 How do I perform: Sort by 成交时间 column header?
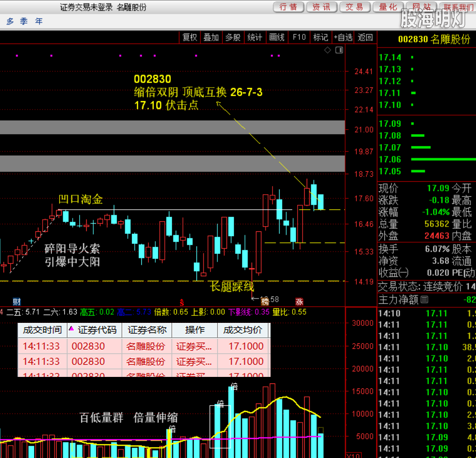point(43,330)
